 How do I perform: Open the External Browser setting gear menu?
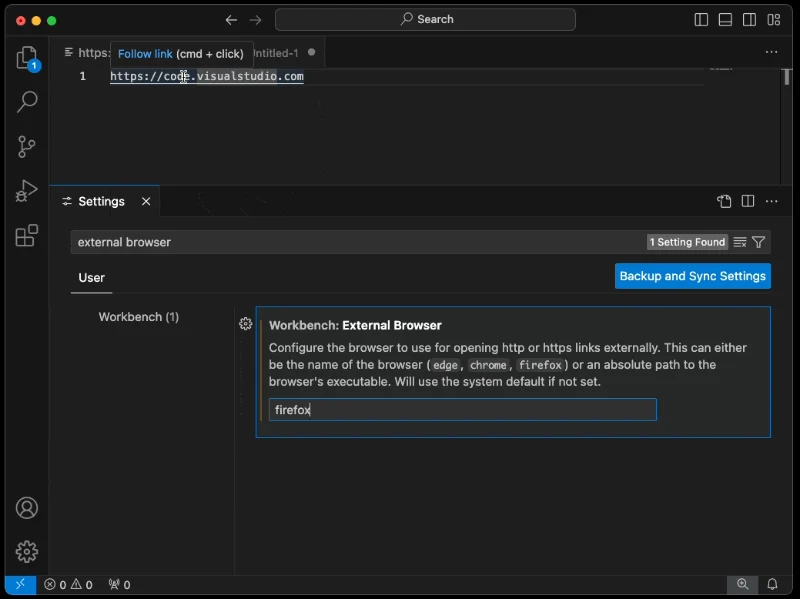point(246,324)
